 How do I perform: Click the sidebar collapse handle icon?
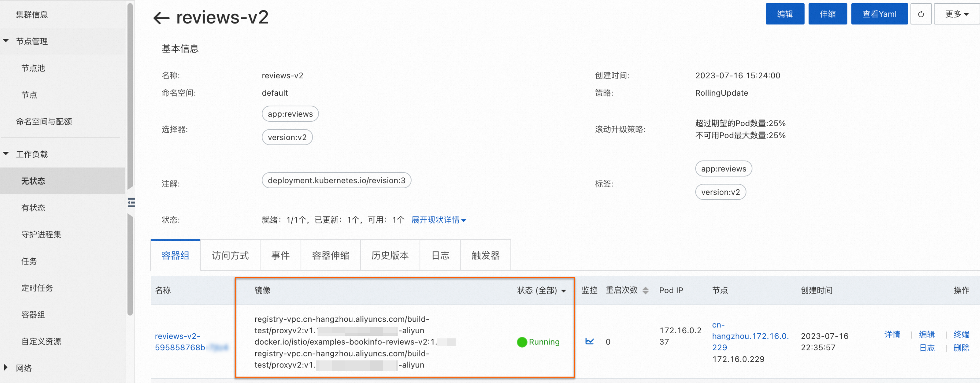coord(131,202)
